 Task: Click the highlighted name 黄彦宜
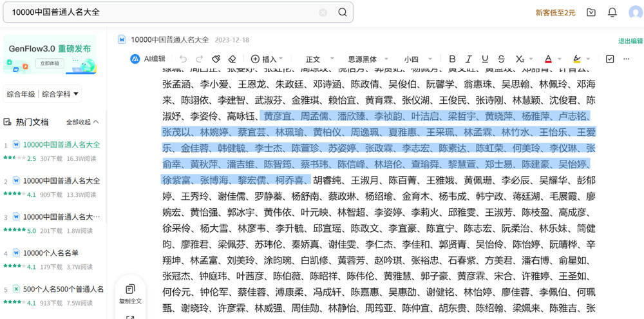pos(277,116)
